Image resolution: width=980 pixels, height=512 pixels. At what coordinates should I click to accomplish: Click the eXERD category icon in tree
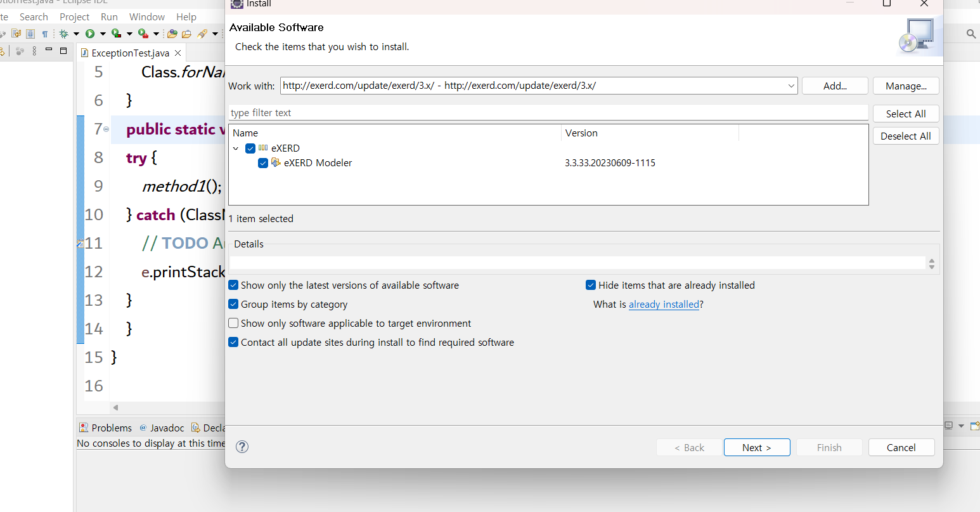tap(263, 148)
